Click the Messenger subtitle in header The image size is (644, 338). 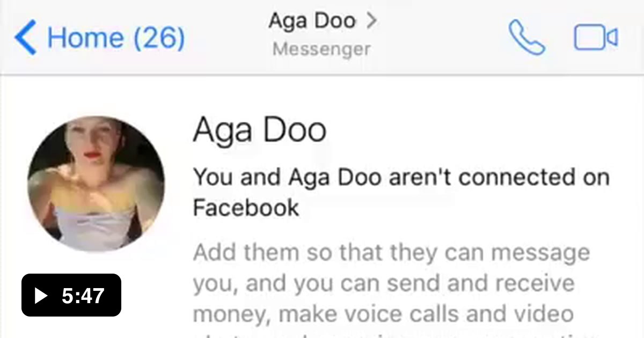321,49
